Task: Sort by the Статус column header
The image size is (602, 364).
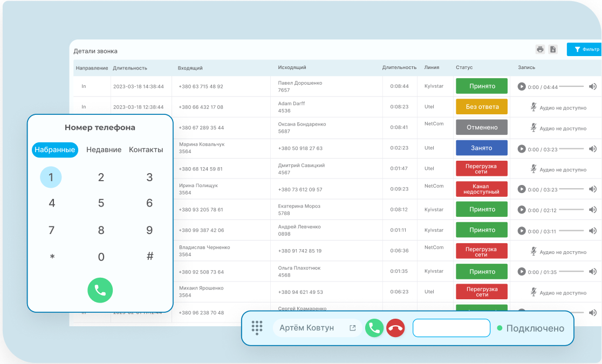Action: tap(464, 68)
